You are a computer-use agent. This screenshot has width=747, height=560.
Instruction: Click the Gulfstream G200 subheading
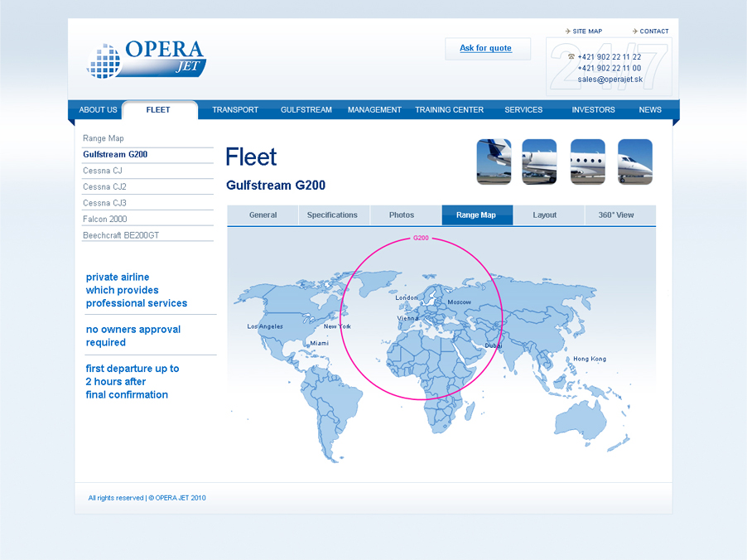pos(276,186)
